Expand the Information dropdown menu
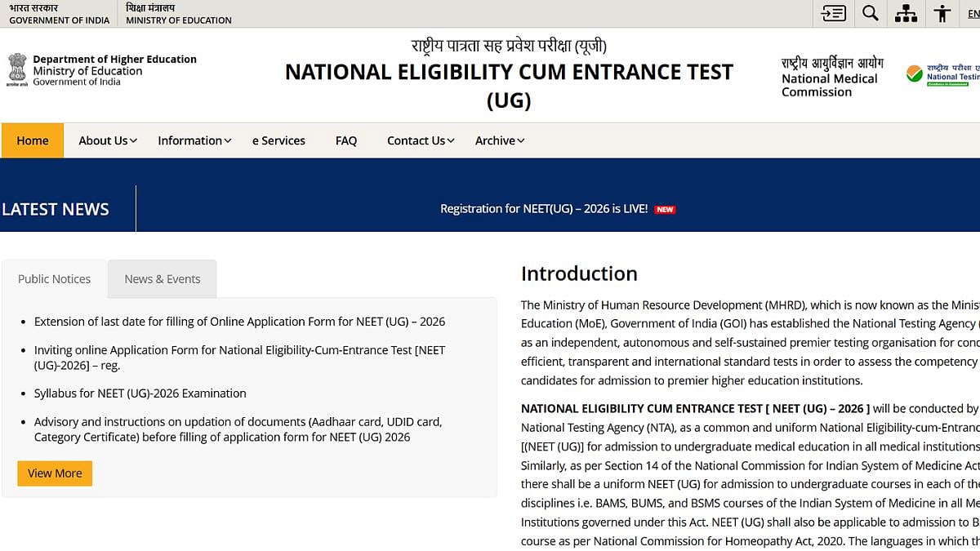 coord(194,140)
